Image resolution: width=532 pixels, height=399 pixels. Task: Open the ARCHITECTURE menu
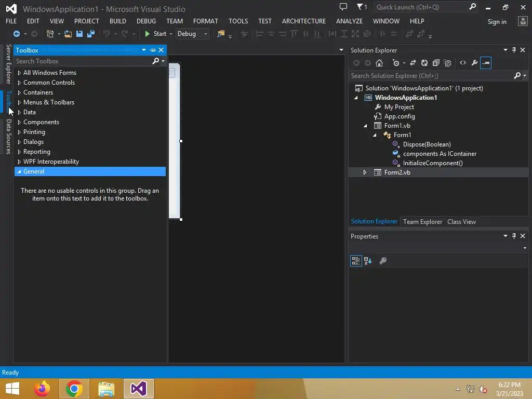[x=303, y=21]
